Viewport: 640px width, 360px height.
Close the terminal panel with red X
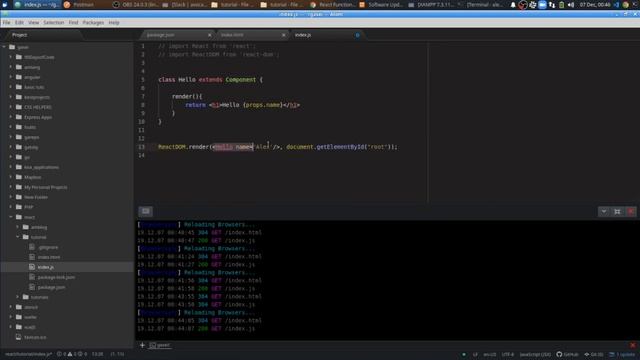point(631,211)
